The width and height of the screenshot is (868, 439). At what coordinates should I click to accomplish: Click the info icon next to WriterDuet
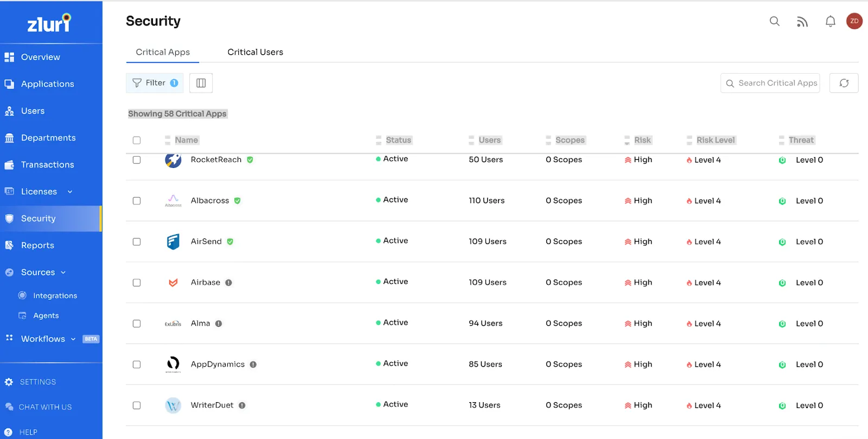pos(242,405)
